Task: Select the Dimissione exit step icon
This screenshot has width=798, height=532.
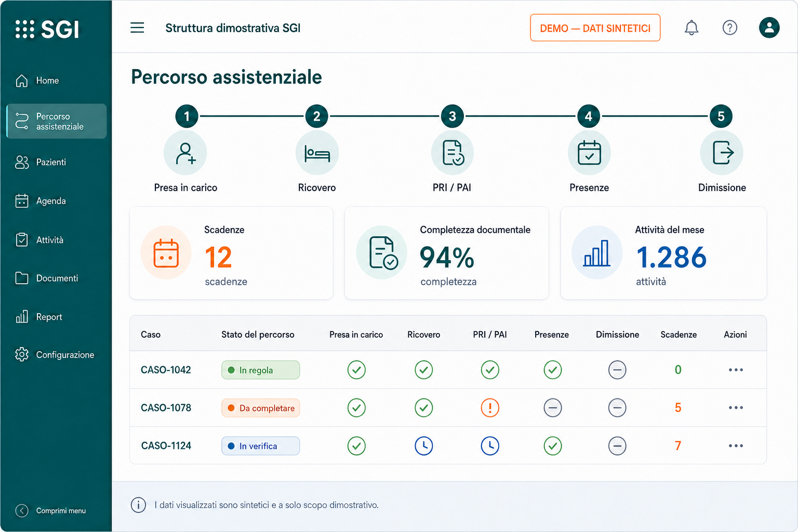Action: pyautogui.click(x=722, y=153)
